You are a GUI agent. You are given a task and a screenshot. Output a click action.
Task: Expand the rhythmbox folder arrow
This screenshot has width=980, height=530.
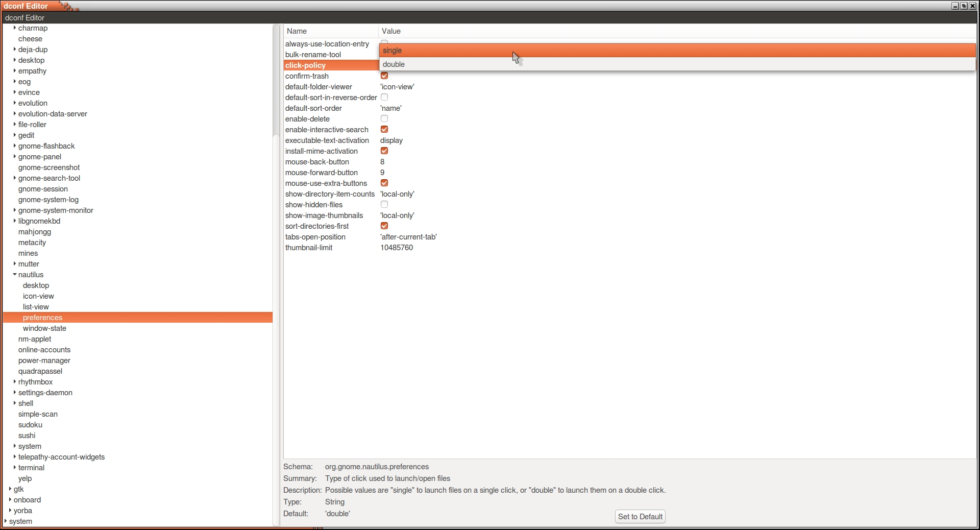(x=15, y=382)
